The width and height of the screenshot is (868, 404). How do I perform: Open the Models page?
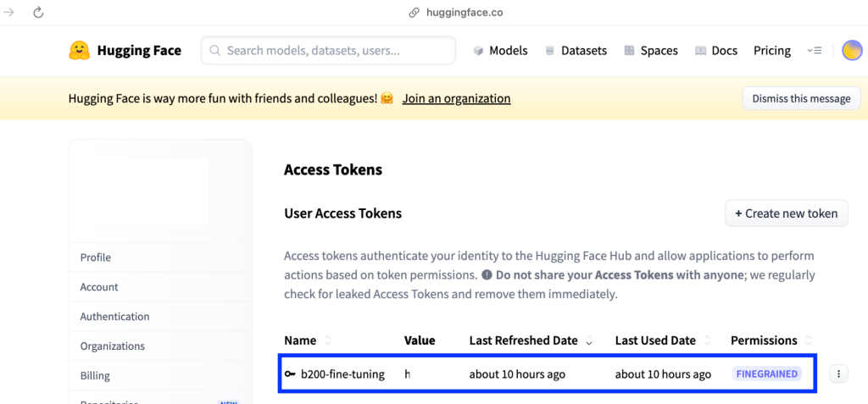500,50
